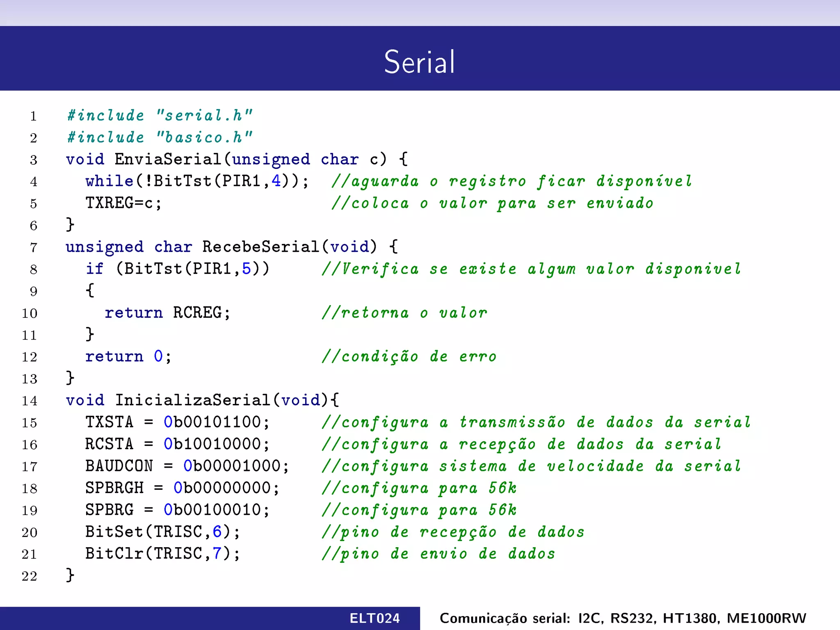Click comment '//configura sistema de velocidade da serial'
Screen dimensions: 840x630
[x=531, y=466]
